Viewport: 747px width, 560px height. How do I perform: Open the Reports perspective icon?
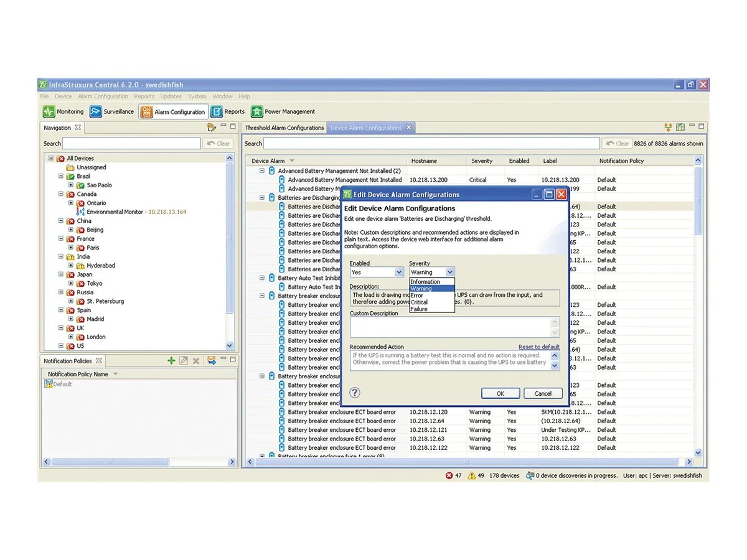pos(217,112)
